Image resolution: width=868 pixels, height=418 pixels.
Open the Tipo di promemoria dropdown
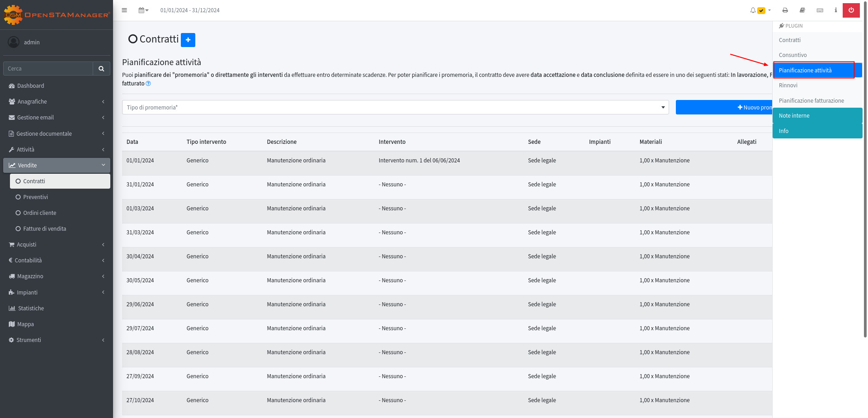coord(395,107)
